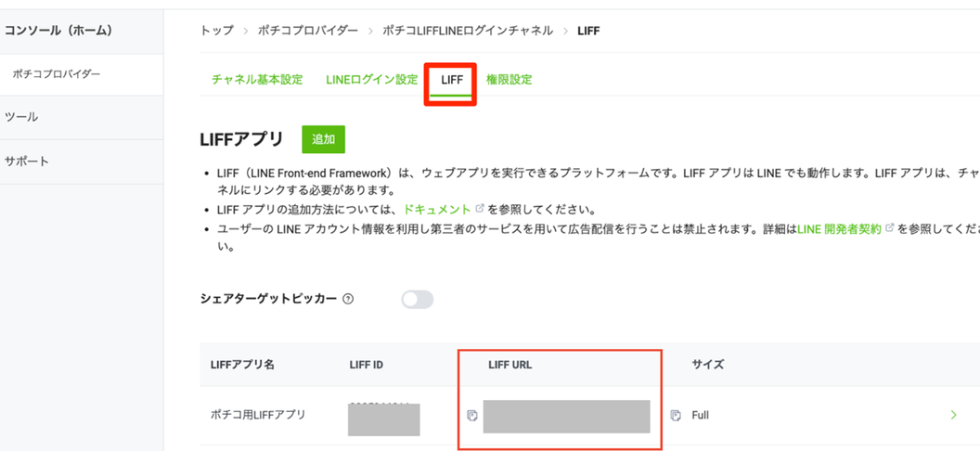Open the 権限設定 tab
Image resolution: width=980 pixels, height=451 pixels.
(x=509, y=80)
